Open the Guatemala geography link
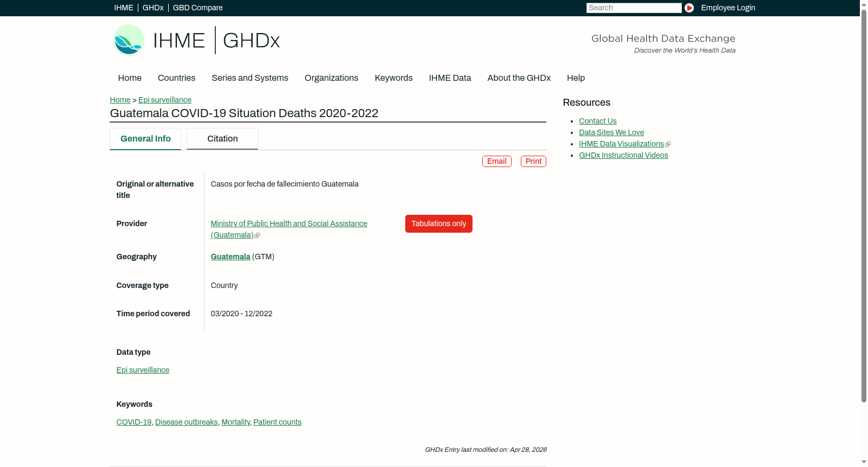Image resolution: width=868 pixels, height=467 pixels. click(231, 257)
